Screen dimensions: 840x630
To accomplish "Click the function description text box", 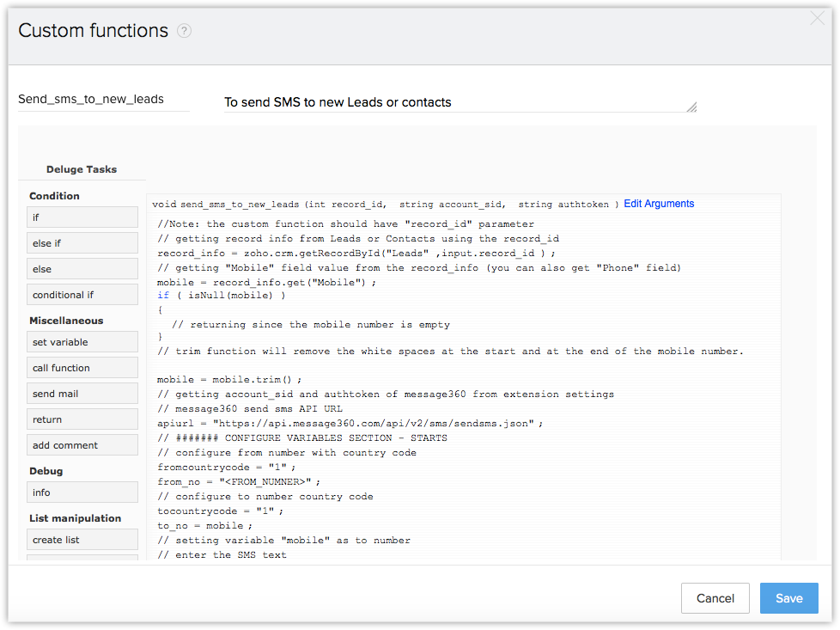I will (x=455, y=102).
